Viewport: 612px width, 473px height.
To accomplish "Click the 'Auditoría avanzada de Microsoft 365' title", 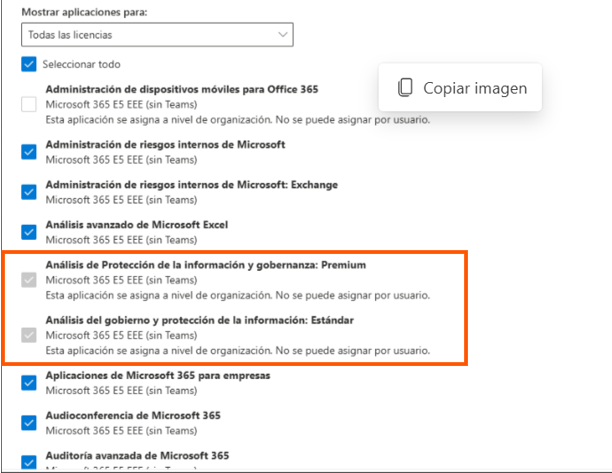I will coord(137,456).
